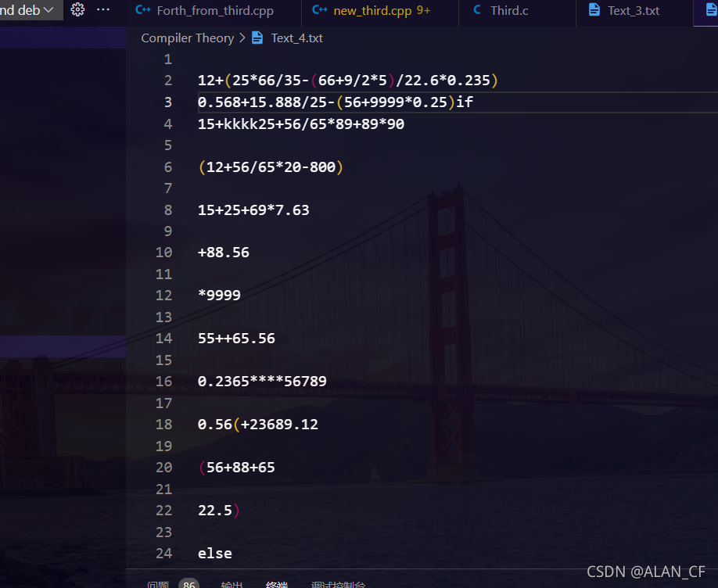
Task: Click the text *9999
Action: (219, 296)
